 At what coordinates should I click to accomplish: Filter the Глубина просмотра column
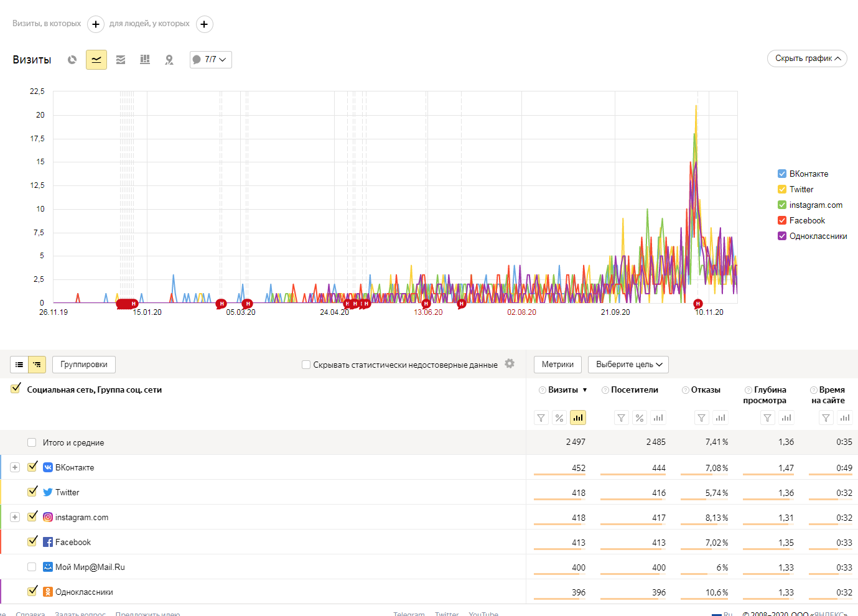point(768,418)
